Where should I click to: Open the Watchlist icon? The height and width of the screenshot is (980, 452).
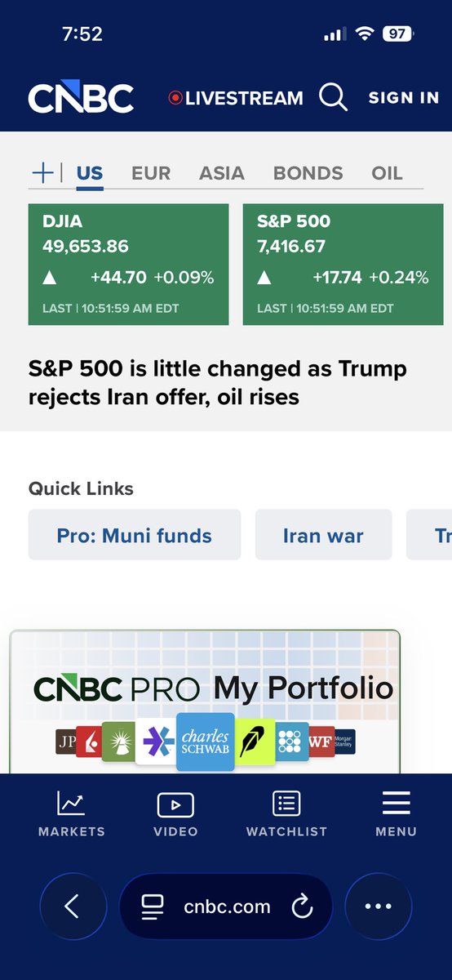click(286, 804)
